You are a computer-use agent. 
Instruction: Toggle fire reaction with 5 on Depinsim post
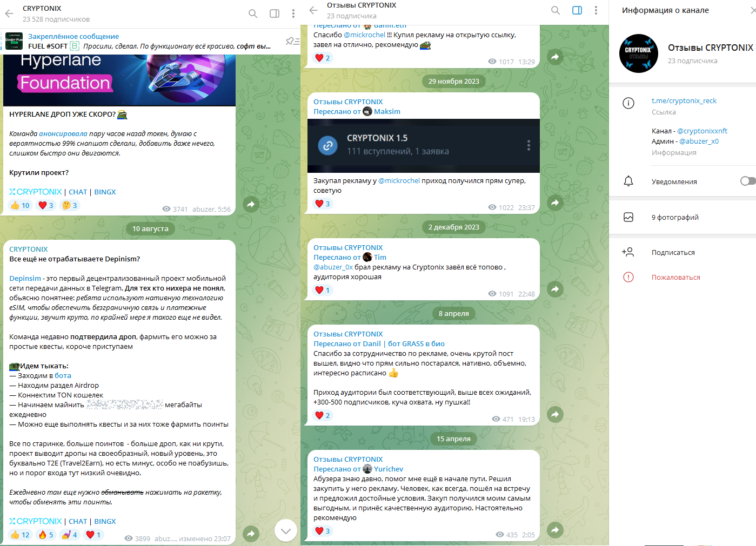click(46, 535)
